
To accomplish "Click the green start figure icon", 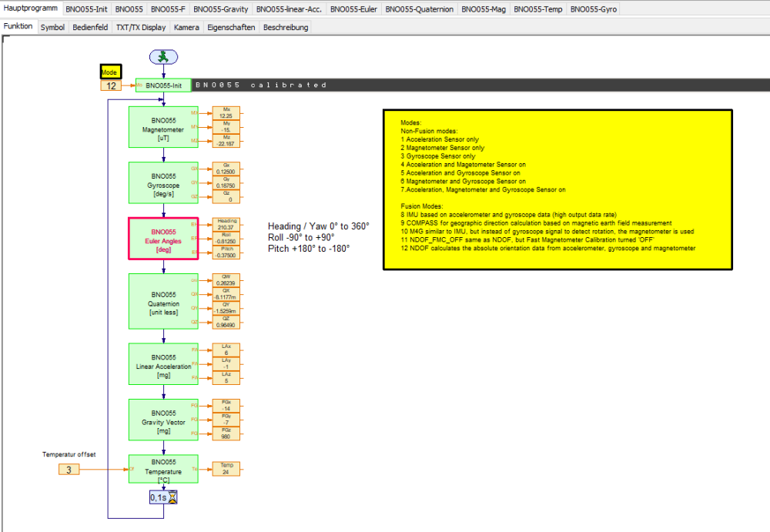I will click(163, 56).
